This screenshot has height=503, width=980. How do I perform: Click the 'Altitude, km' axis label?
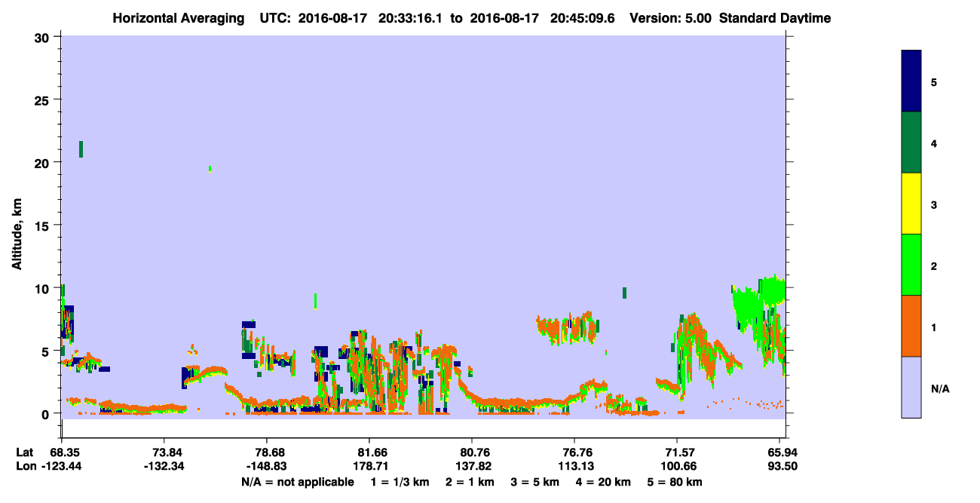(x=17, y=235)
